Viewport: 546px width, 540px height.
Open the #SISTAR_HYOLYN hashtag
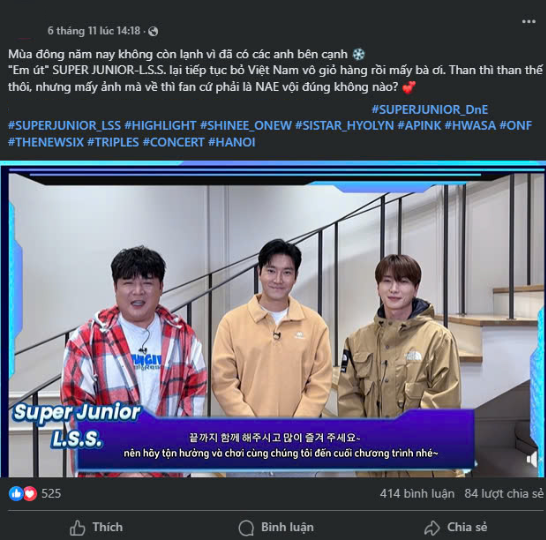345,126
